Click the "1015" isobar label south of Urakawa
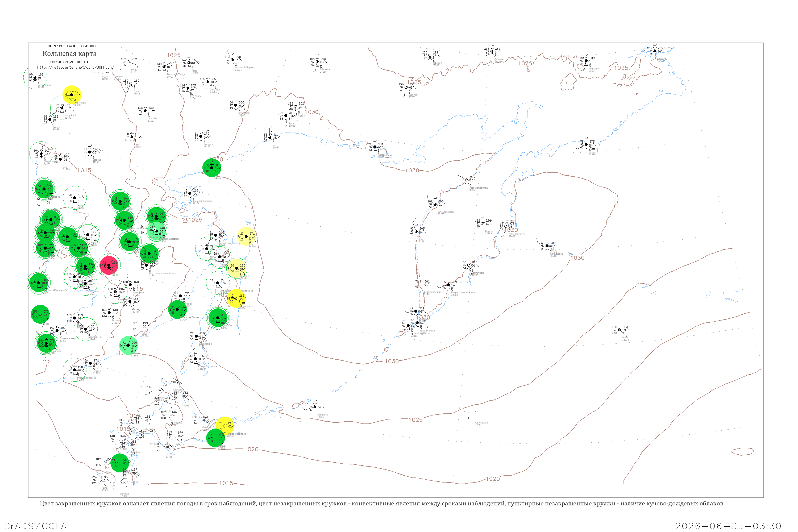The image size is (798, 532). click(x=226, y=483)
